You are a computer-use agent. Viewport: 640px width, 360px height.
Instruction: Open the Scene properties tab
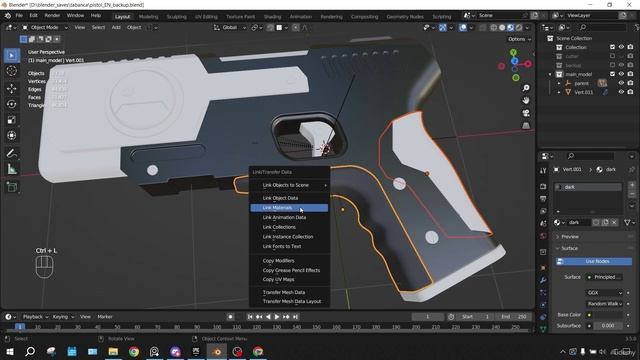[x=543, y=224]
